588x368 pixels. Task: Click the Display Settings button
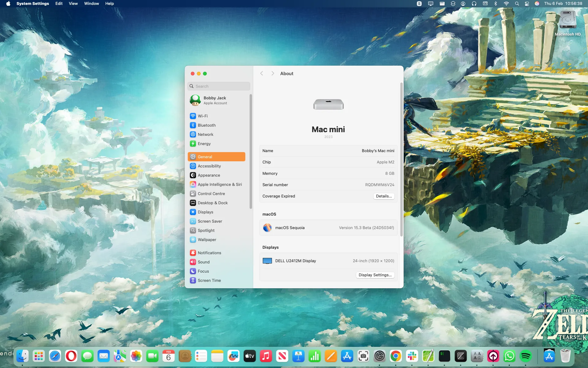click(x=375, y=275)
